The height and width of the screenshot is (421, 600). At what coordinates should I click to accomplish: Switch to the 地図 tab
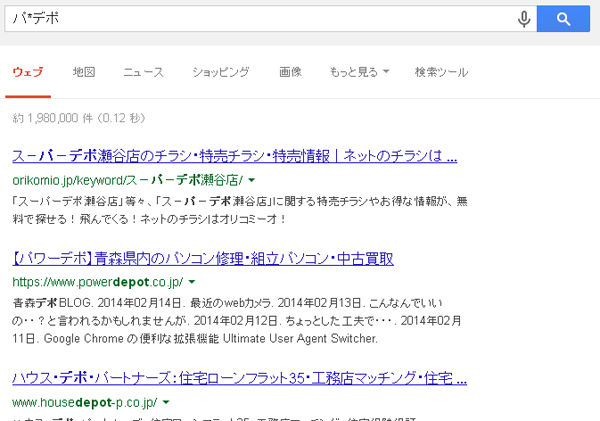pos(84,72)
